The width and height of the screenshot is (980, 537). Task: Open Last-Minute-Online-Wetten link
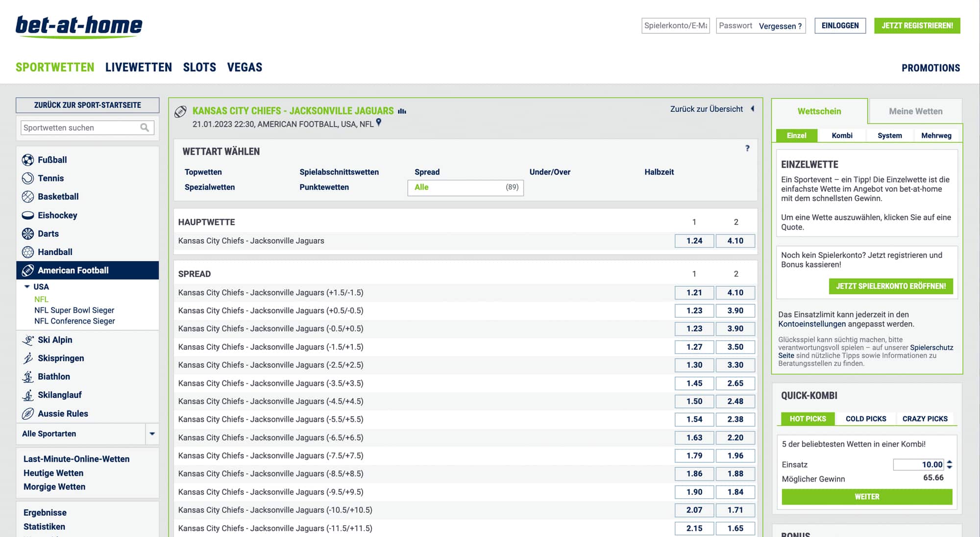click(x=76, y=459)
